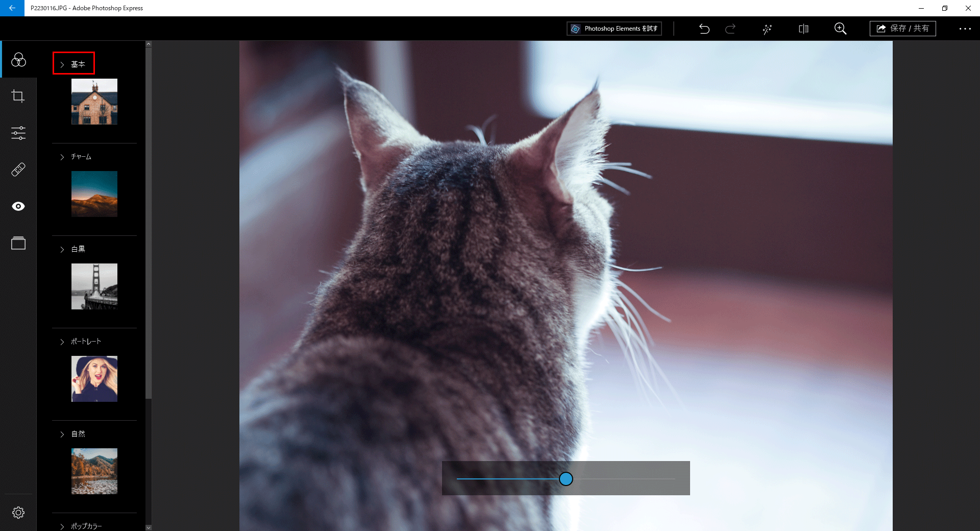Open the Borders frame tool
The image size is (980, 531).
tap(18, 243)
